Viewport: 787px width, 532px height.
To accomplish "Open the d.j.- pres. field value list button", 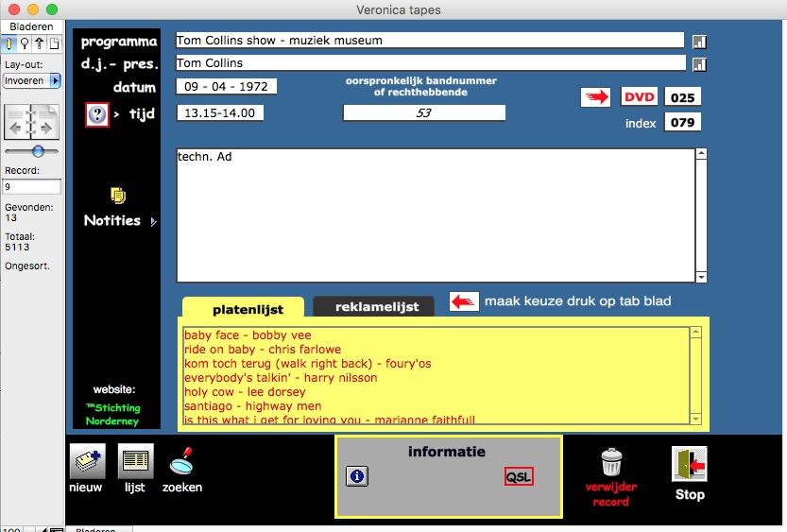I will (699, 64).
